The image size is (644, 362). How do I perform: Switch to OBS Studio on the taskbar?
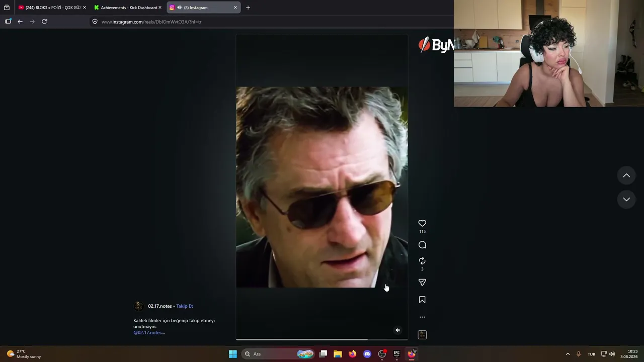click(382, 354)
